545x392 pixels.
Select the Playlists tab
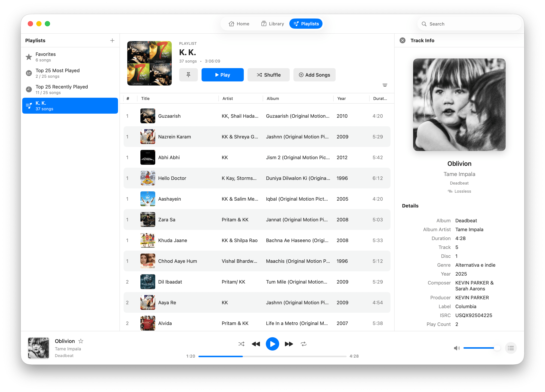tap(306, 24)
